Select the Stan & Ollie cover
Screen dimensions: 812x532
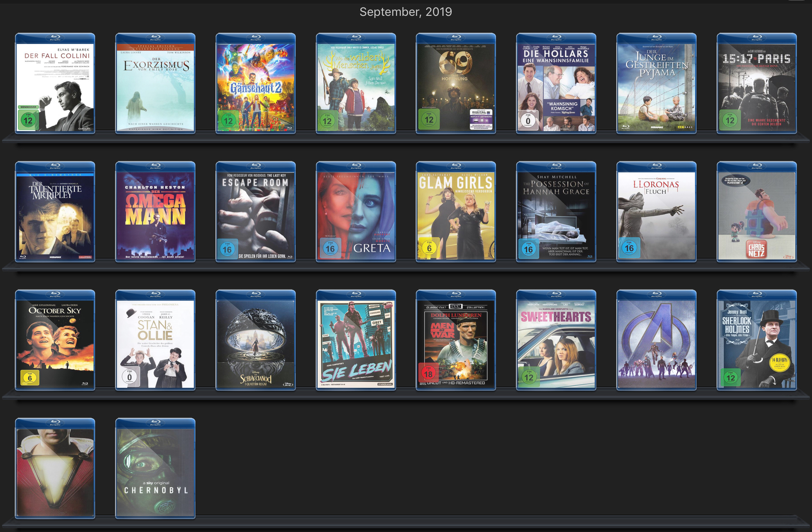(155, 340)
